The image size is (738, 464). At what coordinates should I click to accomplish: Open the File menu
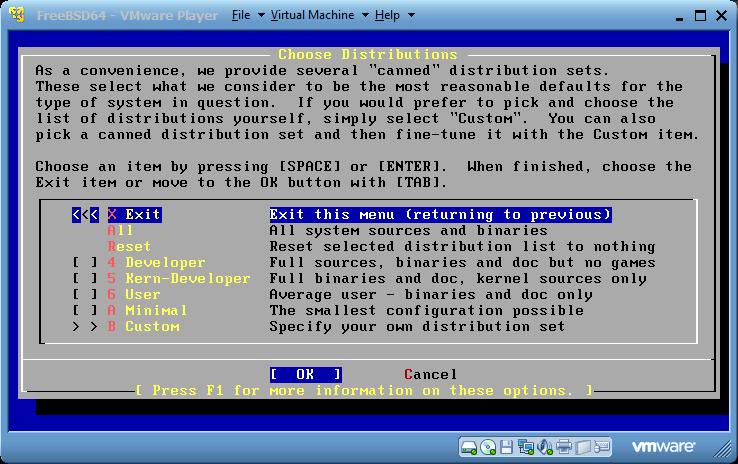click(241, 15)
